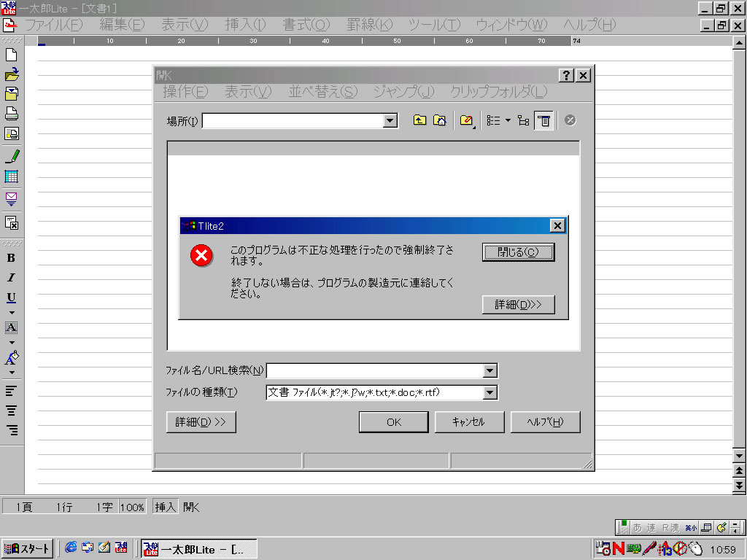Click the 挿入 insert mode status indicator
Screen dimensions: 747x560
click(166, 507)
